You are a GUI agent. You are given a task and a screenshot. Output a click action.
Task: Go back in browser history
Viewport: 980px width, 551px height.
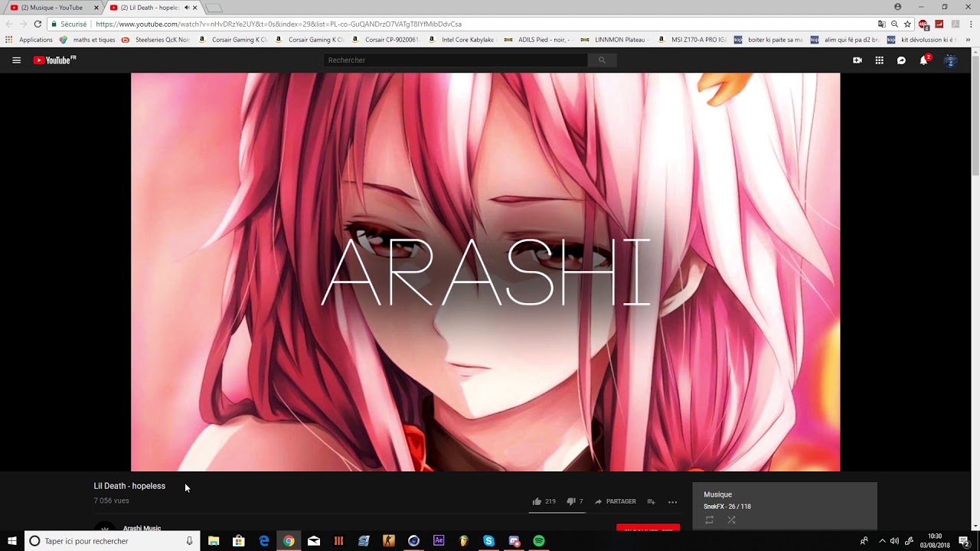click(x=9, y=24)
